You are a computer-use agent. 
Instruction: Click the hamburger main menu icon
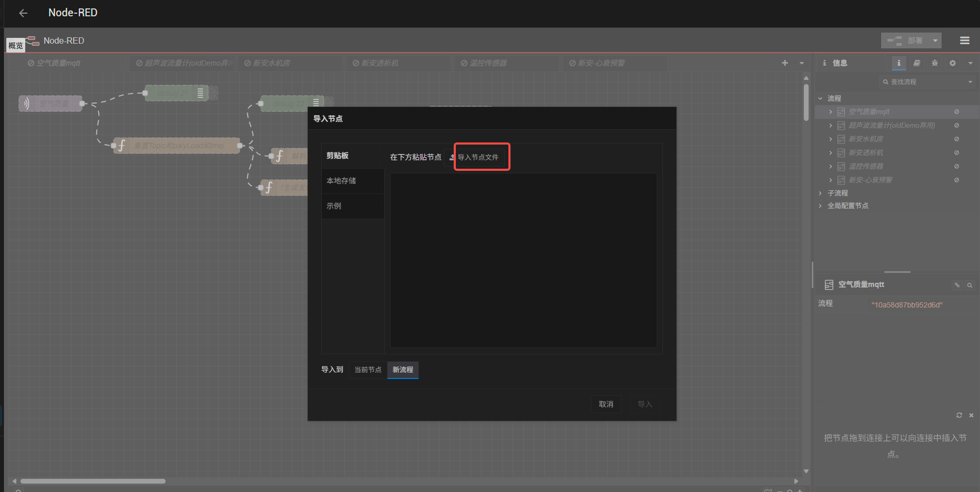coord(964,40)
